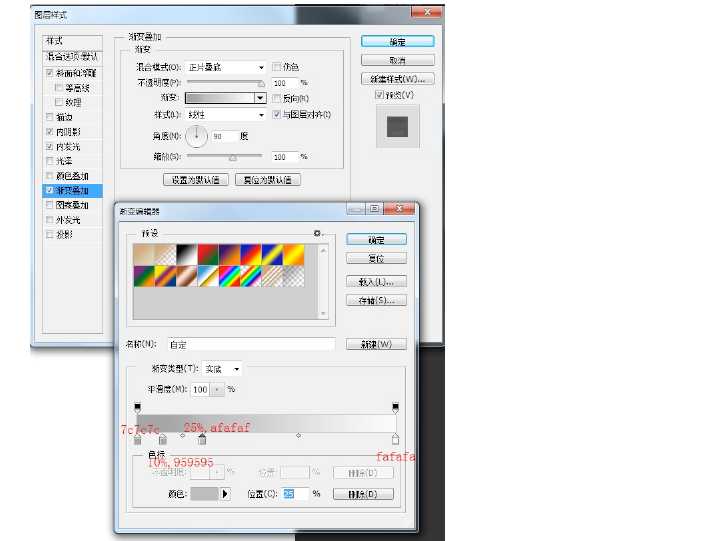The image size is (720, 541).
Task: Expand the 渐变类型 gradient type dropdown
Action: click(x=222, y=369)
